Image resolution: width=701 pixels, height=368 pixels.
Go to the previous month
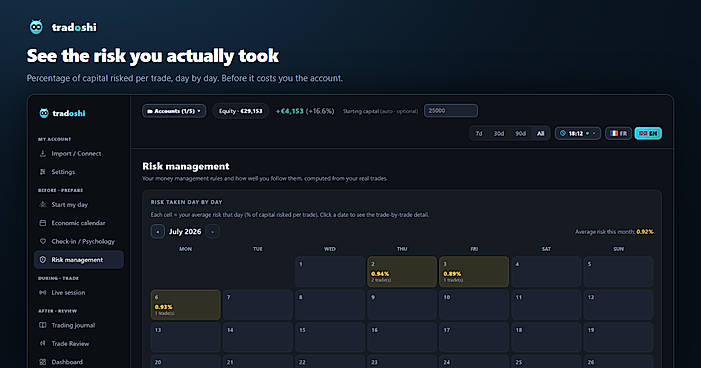[157, 232]
